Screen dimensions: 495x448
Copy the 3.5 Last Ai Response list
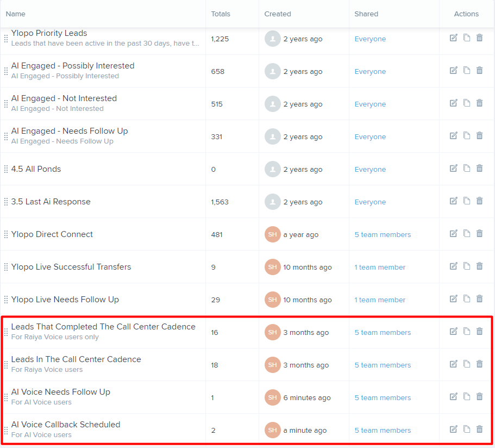466,201
